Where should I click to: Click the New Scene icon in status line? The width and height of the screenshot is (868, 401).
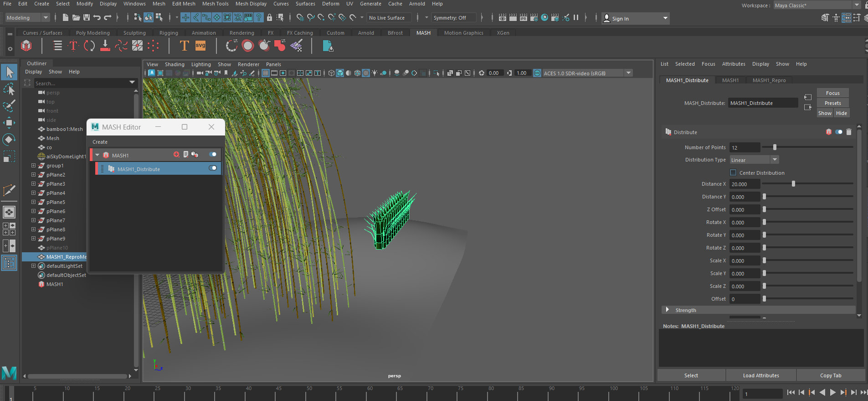pos(65,18)
